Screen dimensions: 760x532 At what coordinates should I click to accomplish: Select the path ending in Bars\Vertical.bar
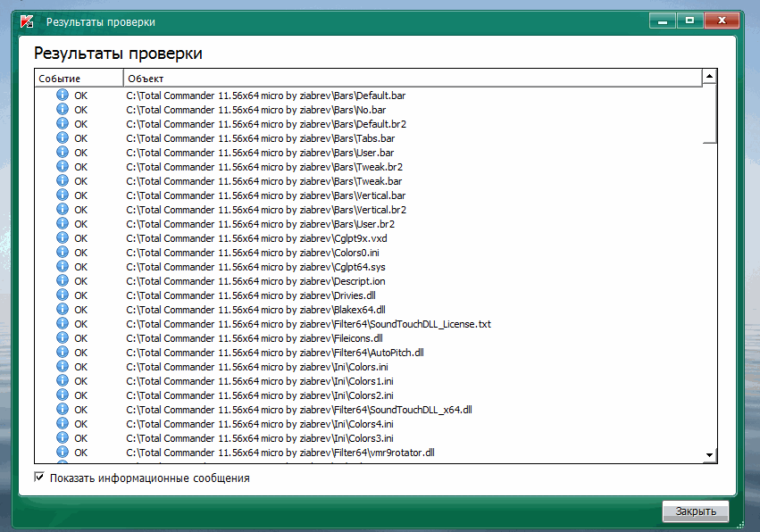tap(265, 195)
